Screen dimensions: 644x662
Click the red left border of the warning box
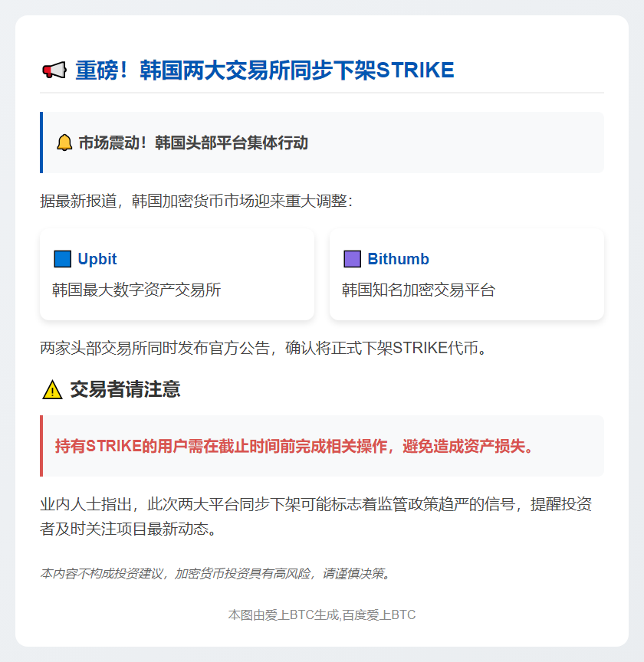pyautogui.click(x=41, y=446)
